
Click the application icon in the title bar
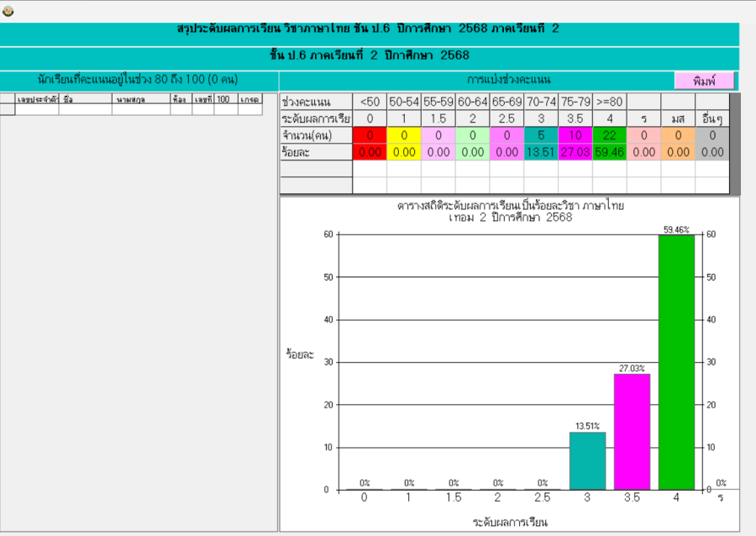click(8, 11)
